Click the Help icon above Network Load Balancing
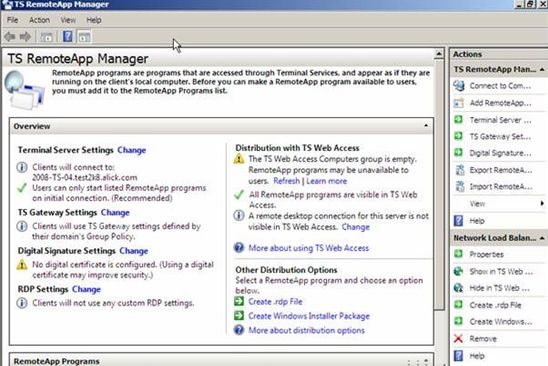 pyautogui.click(x=458, y=221)
